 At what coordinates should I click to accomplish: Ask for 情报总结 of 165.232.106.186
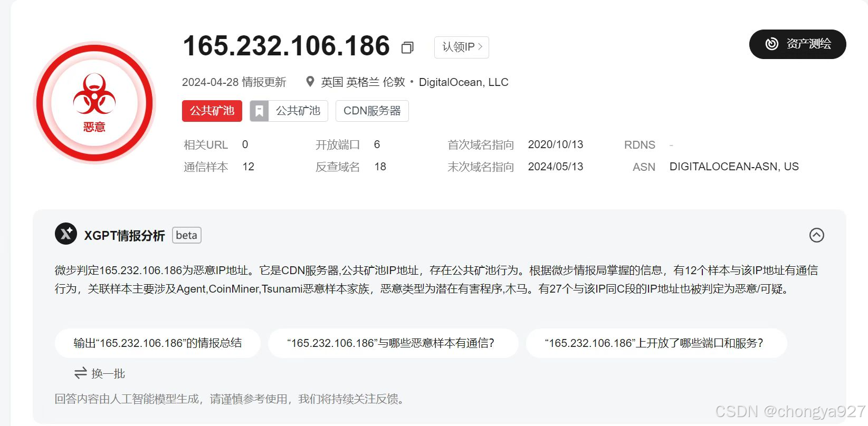158,343
